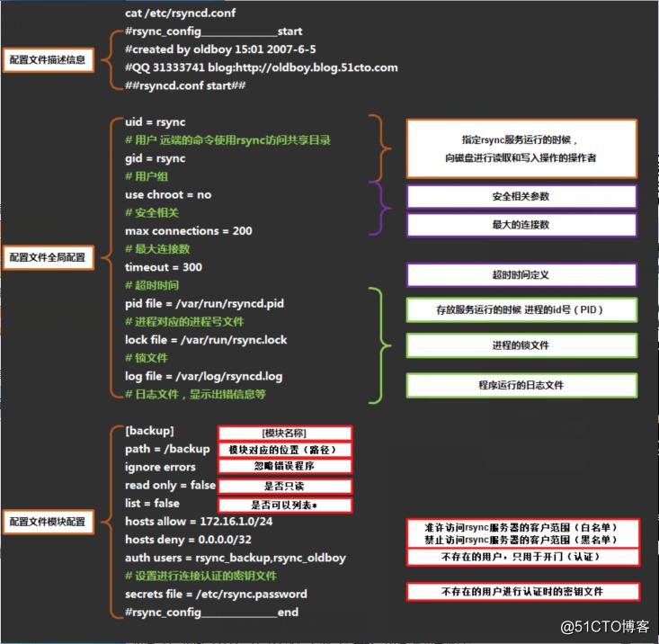Click 'log file = /var/log/rsyncd.log' line

(204, 376)
